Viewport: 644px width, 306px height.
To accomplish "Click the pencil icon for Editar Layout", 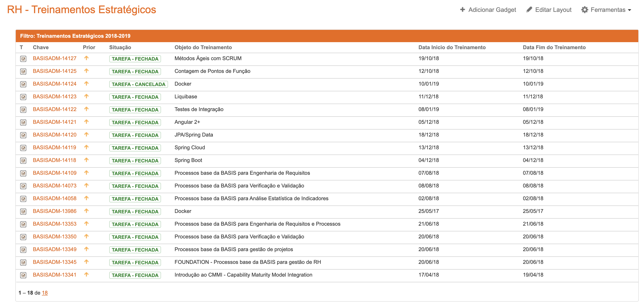I will (529, 9).
